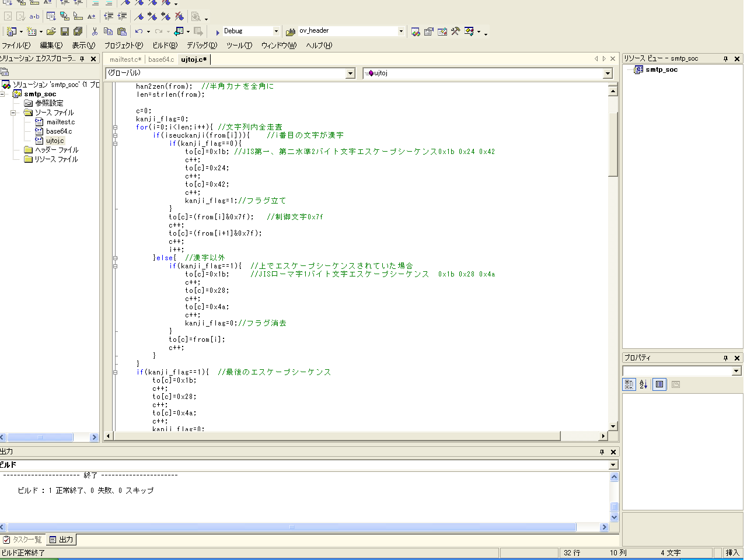The image size is (747, 560).
Task: Click the Toolbox hammer-and-wrench icon
Action: click(456, 32)
